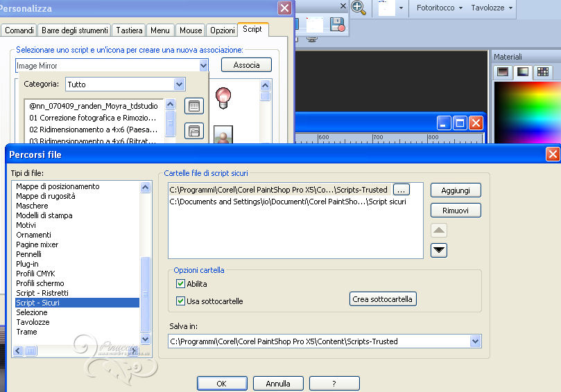Select Maschere in file types list
The width and height of the screenshot is (561, 392).
(x=32, y=206)
